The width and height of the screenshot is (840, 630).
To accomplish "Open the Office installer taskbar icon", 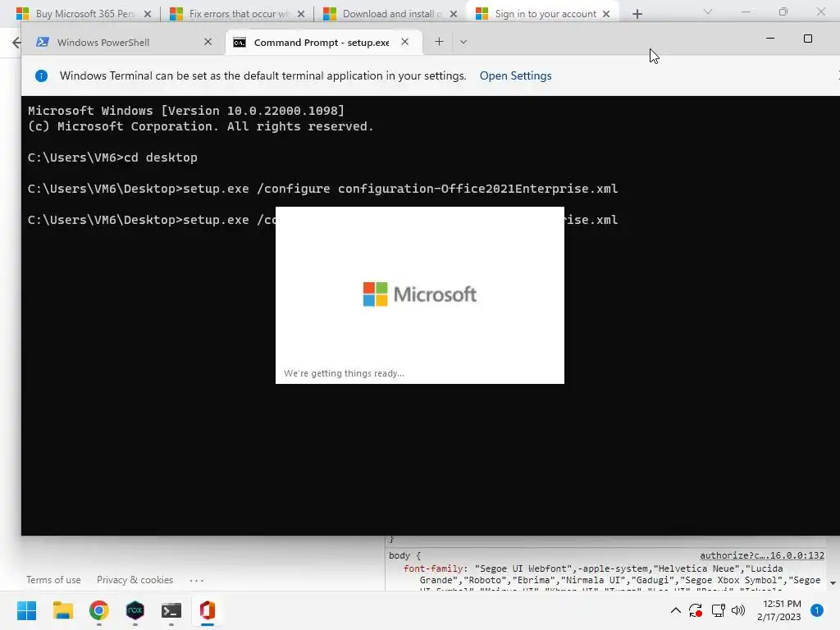I will (208, 610).
